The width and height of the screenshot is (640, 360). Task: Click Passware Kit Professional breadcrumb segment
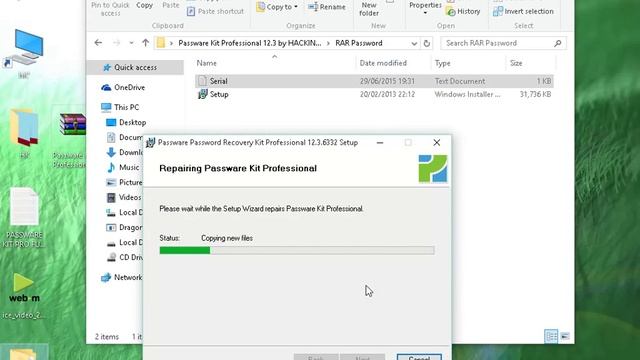tap(250, 43)
